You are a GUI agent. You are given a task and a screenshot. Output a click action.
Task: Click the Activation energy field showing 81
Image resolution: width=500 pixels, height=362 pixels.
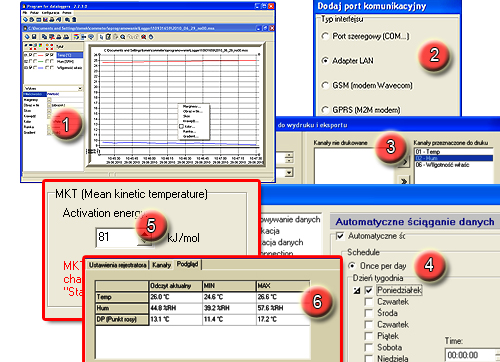[x=117, y=237]
